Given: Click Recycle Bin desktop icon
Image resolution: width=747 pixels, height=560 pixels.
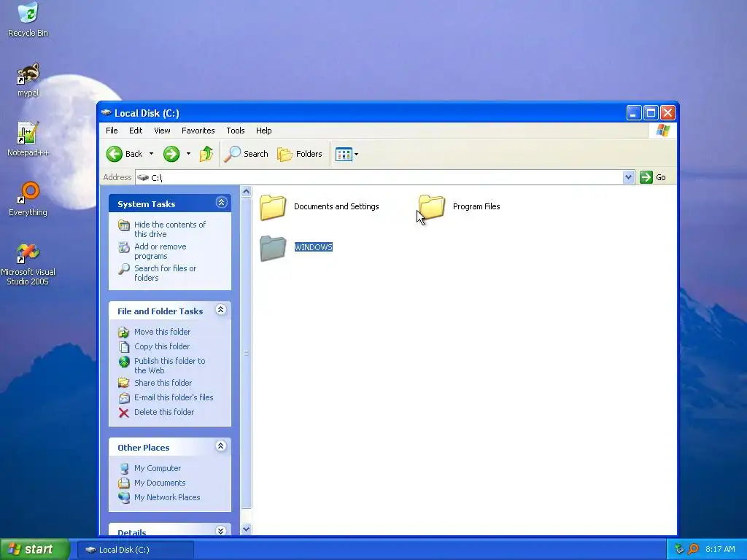Looking at the screenshot, I should [x=28, y=20].
